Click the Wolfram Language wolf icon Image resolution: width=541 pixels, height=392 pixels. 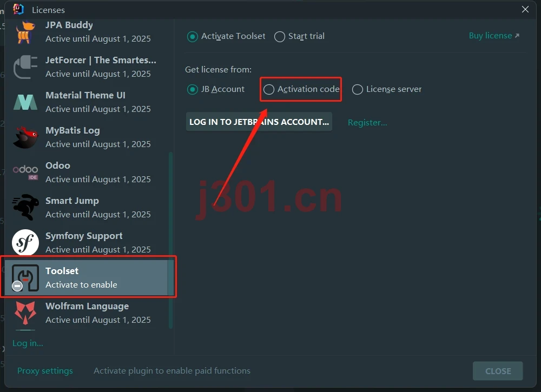pyautogui.click(x=25, y=313)
